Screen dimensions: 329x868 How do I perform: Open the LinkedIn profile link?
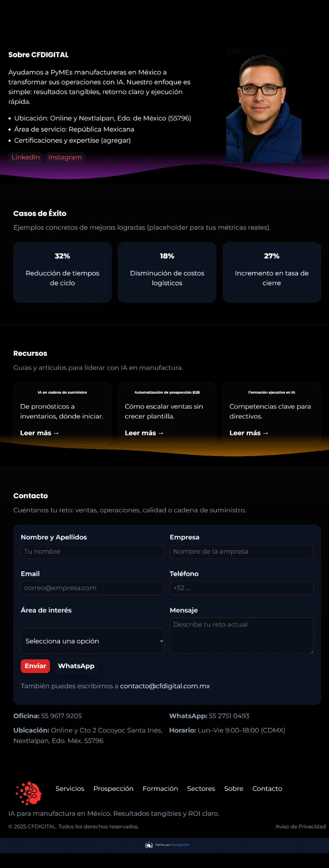26,157
